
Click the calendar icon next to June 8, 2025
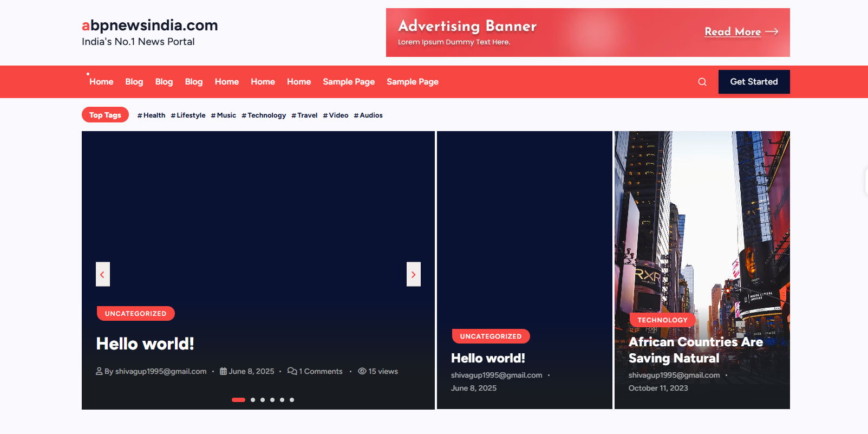223,371
